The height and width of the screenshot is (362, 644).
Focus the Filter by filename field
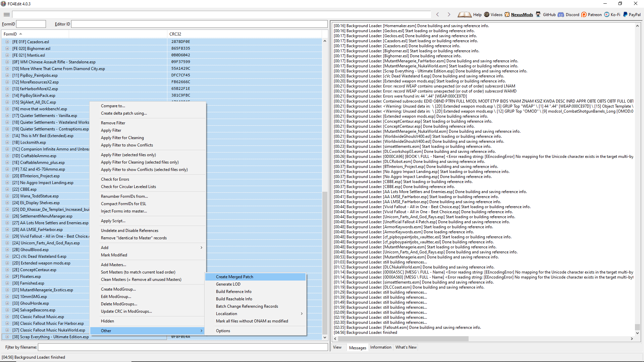(x=183, y=347)
